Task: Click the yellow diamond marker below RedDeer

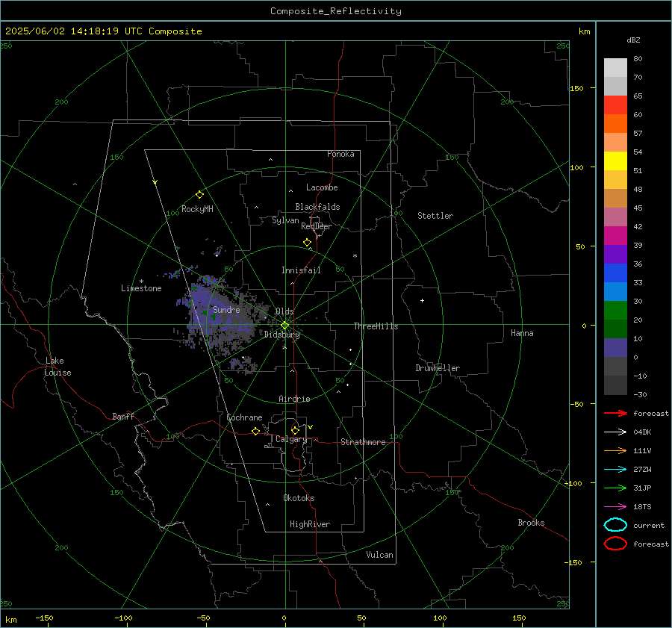Action: pyautogui.click(x=307, y=243)
